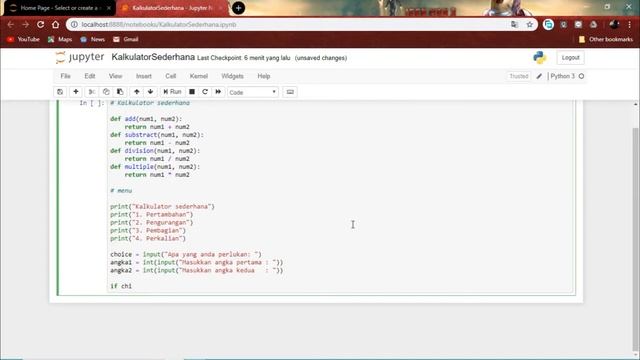This screenshot has width=640, height=360.
Task: Insert a cell below with the plus icon
Action: (x=76, y=92)
